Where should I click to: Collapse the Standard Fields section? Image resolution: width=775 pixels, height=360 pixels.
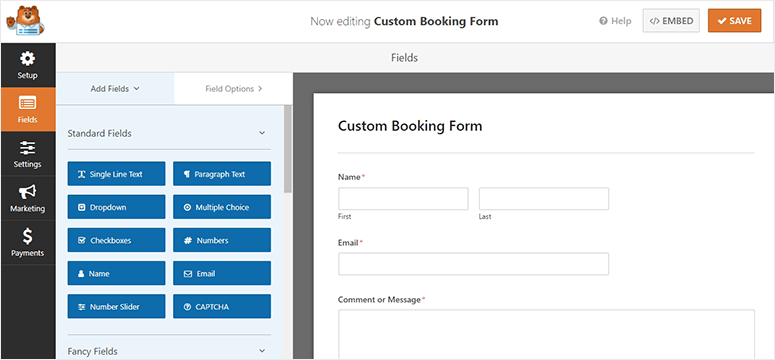coord(262,133)
